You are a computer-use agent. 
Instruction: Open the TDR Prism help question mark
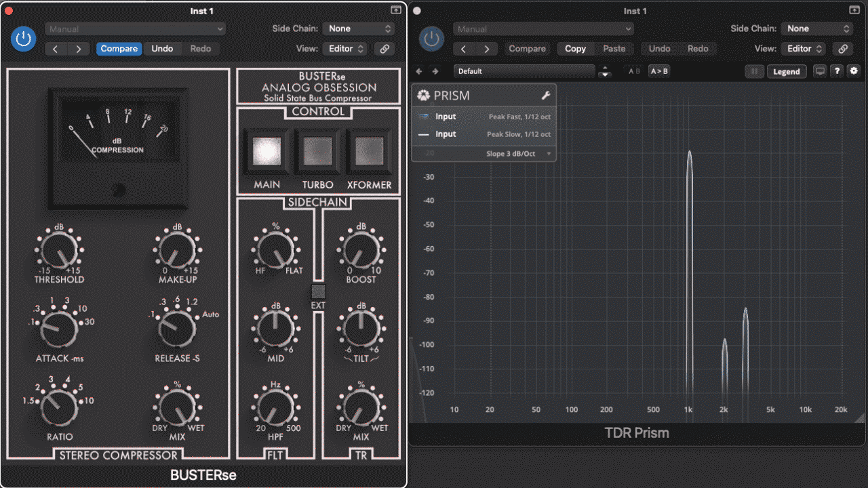[837, 71]
